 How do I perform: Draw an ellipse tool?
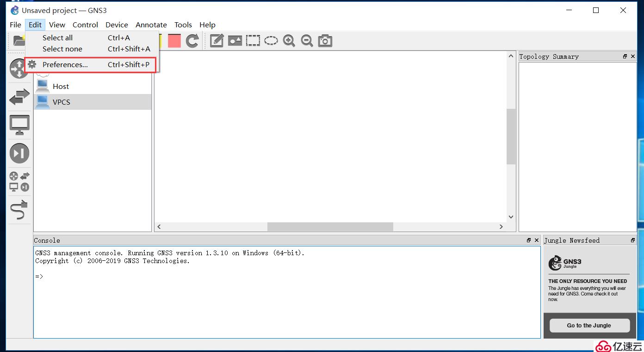pos(271,41)
